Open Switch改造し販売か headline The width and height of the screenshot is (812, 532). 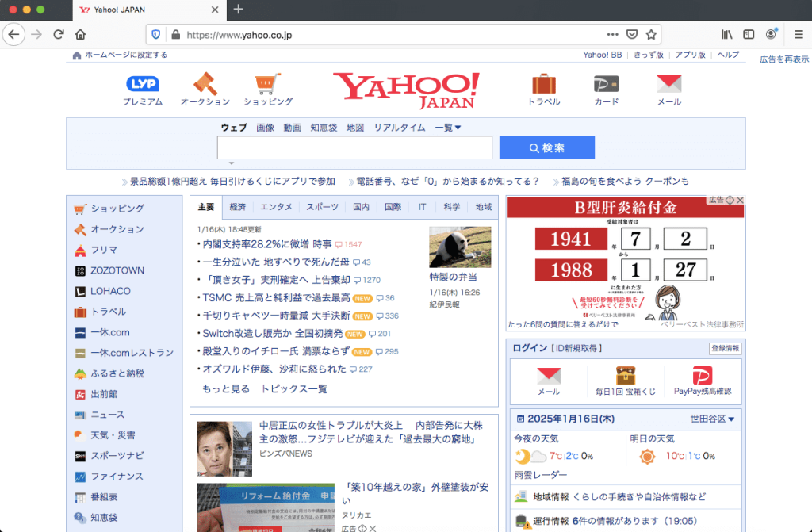(273, 333)
